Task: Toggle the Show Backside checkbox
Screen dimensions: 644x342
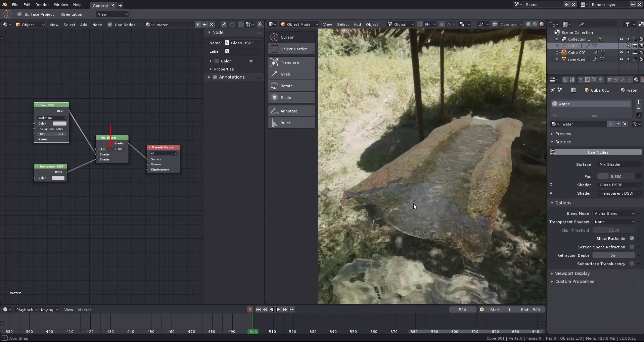Action: [632, 239]
